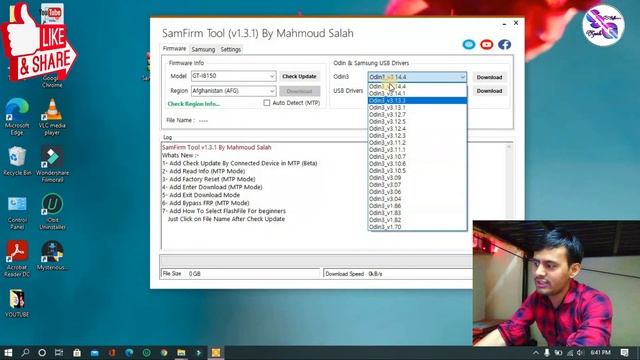This screenshot has width=640, height=360.
Task: Switch to SamFirm app taskbar icon
Action: [x=216, y=353]
